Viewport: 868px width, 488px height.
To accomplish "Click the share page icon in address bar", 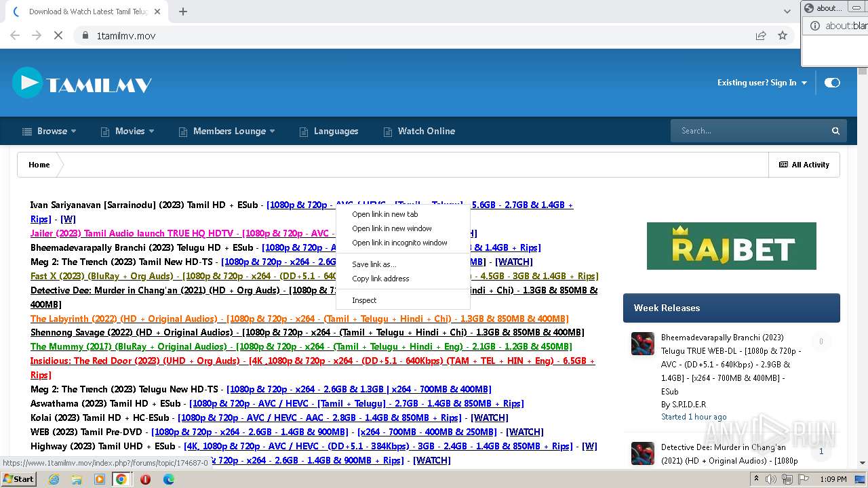I will pyautogui.click(x=761, y=35).
